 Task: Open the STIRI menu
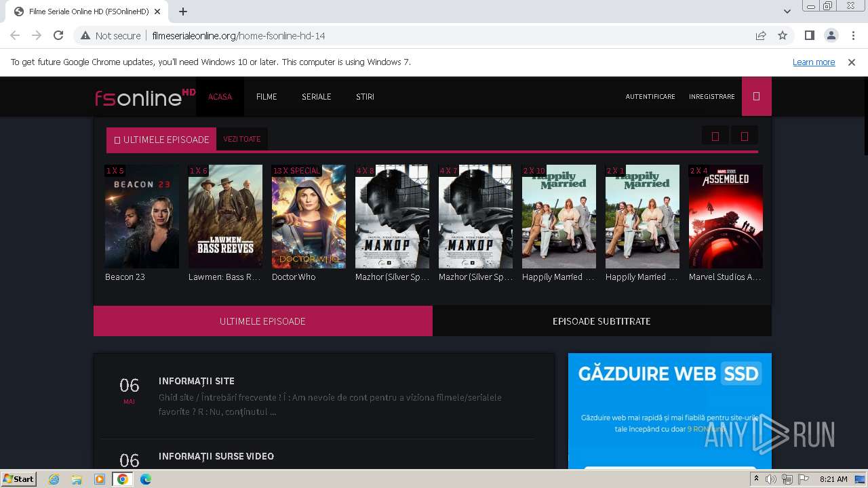365,97
